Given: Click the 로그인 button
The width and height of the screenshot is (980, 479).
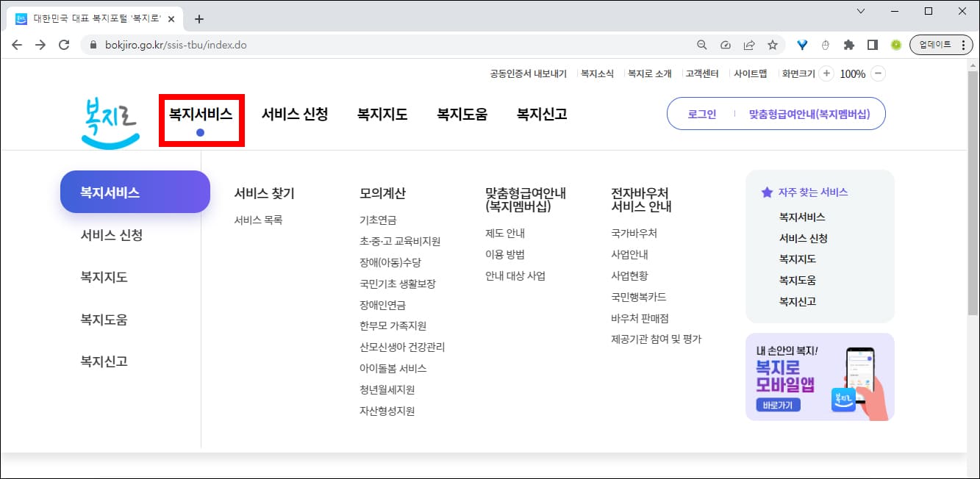Looking at the screenshot, I should 701,114.
